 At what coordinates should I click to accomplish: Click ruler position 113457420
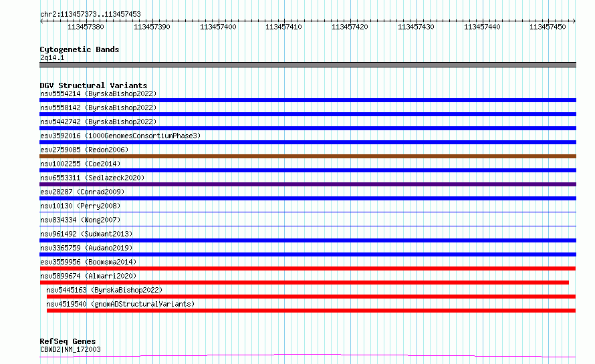350,27
